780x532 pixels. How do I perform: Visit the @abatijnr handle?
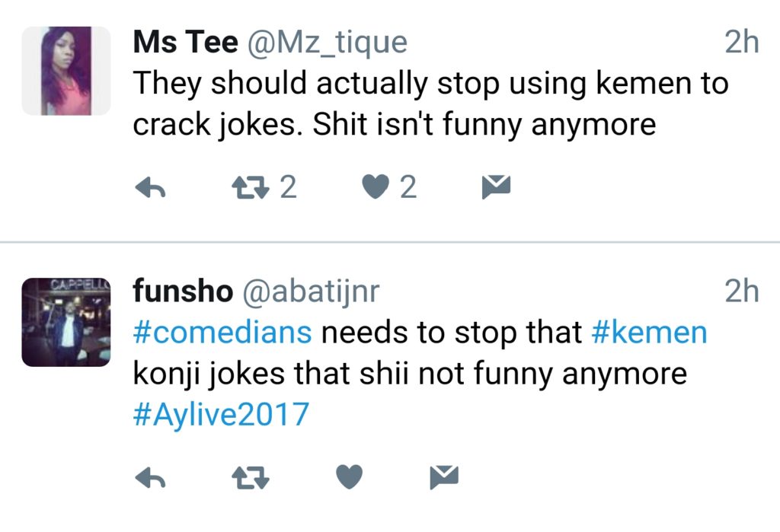point(311,291)
